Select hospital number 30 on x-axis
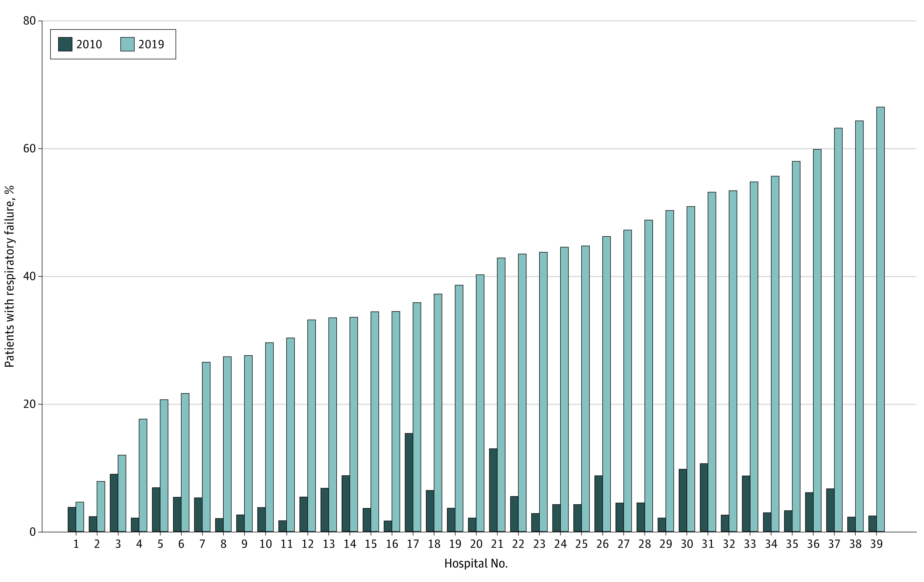Viewport: 924px width, 582px height. (687, 544)
